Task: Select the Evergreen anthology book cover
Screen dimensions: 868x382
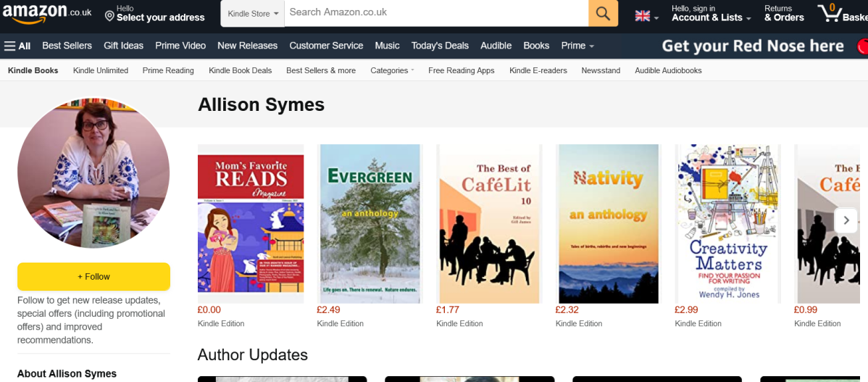Action: click(x=370, y=223)
